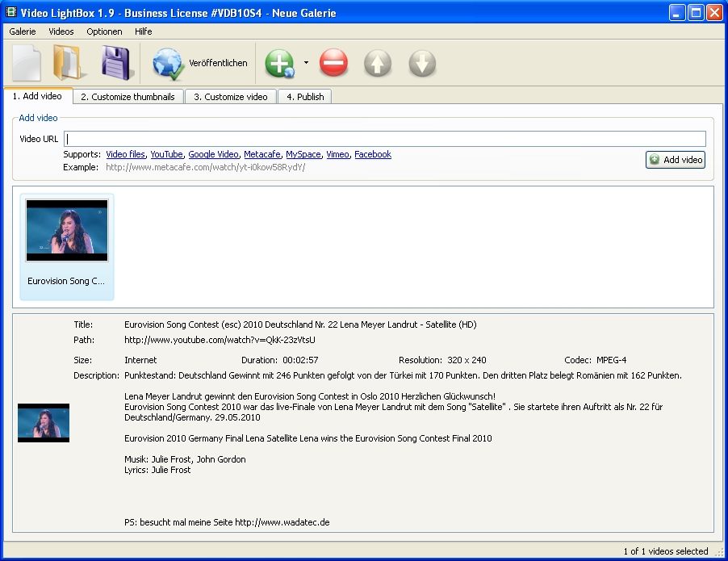
Task: Expand the dropdown arrow beside the green plus
Action: (x=306, y=63)
